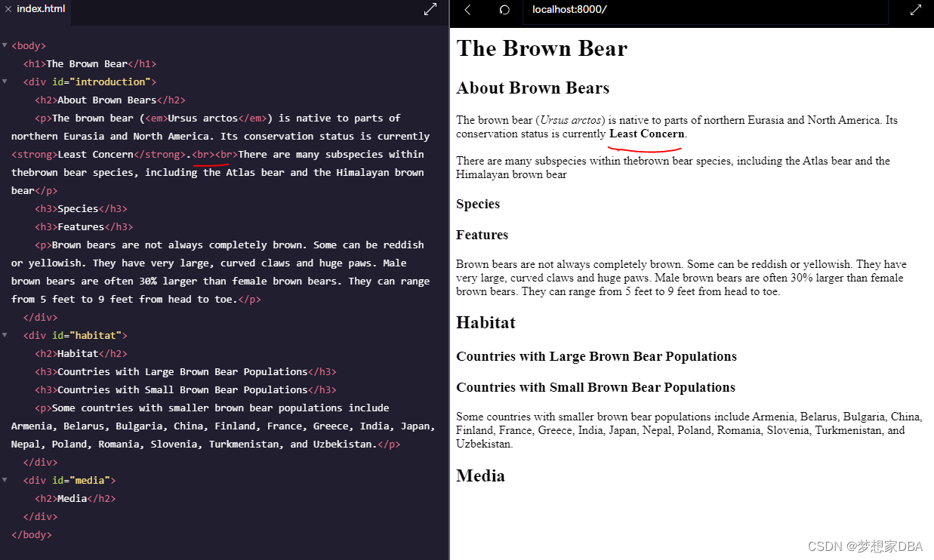
Task: Click Features heading in preview
Action: [482, 235]
